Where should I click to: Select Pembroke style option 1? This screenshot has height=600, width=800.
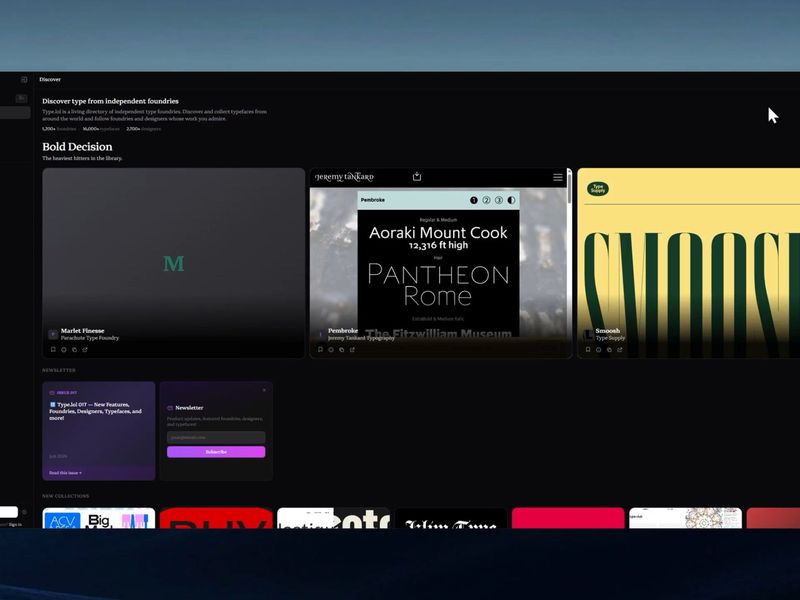(x=474, y=200)
